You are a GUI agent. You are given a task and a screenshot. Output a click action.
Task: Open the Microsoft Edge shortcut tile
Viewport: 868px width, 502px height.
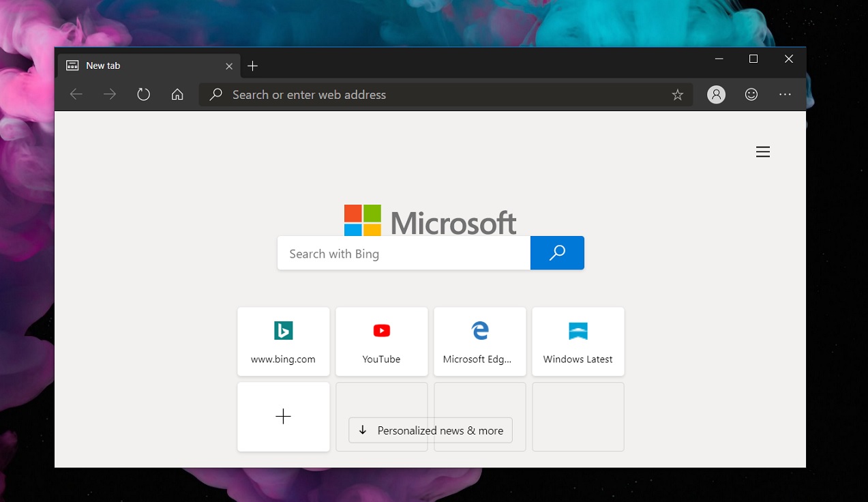pyautogui.click(x=479, y=341)
